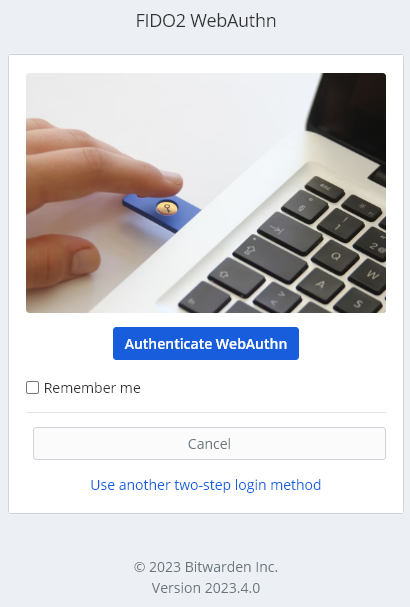Viewport: 410px width, 607px height.
Task: Click the esc key in the laptop photo
Action: point(324,189)
